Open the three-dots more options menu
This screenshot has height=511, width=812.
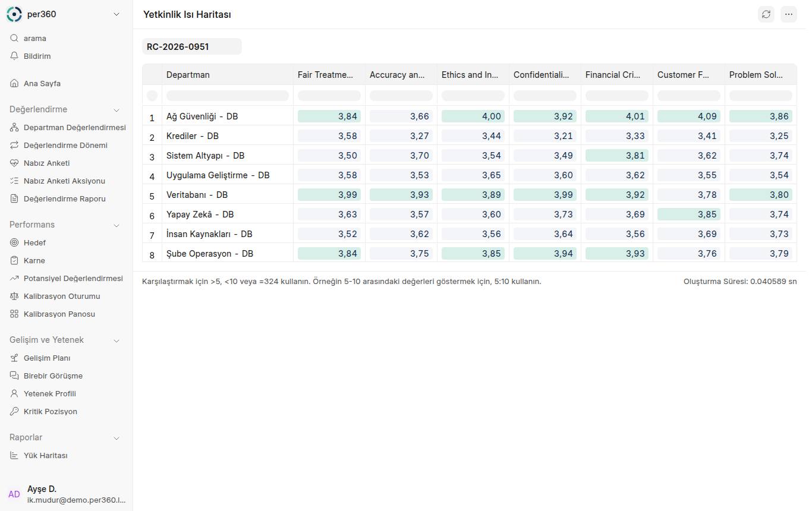point(789,14)
